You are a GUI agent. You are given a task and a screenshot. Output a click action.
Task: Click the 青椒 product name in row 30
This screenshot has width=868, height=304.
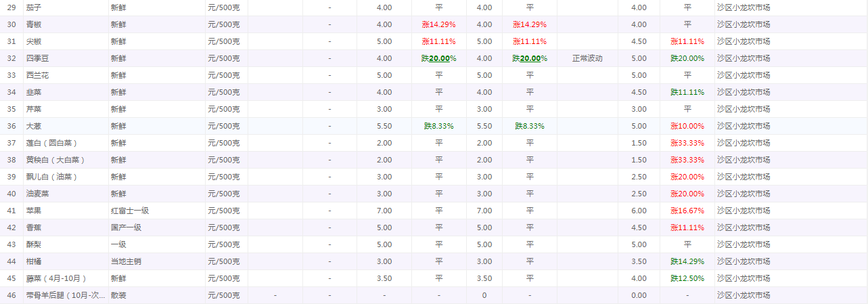click(x=35, y=24)
